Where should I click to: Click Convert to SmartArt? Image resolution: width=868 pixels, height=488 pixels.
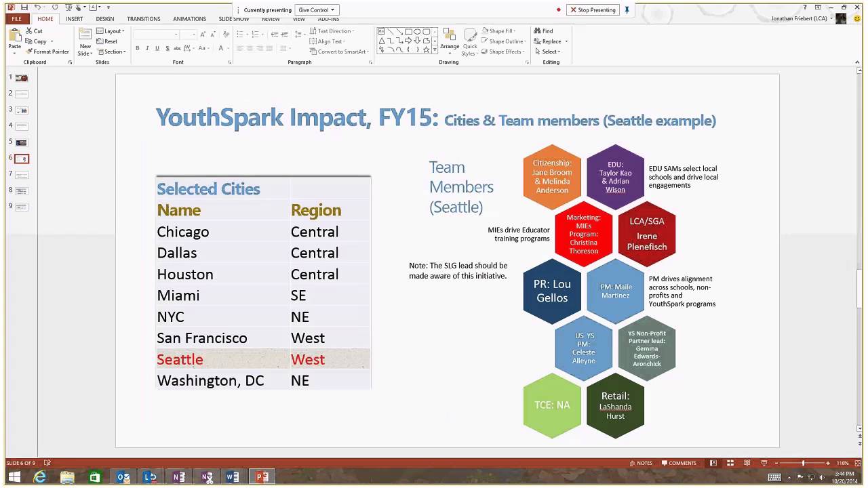[x=339, y=52]
